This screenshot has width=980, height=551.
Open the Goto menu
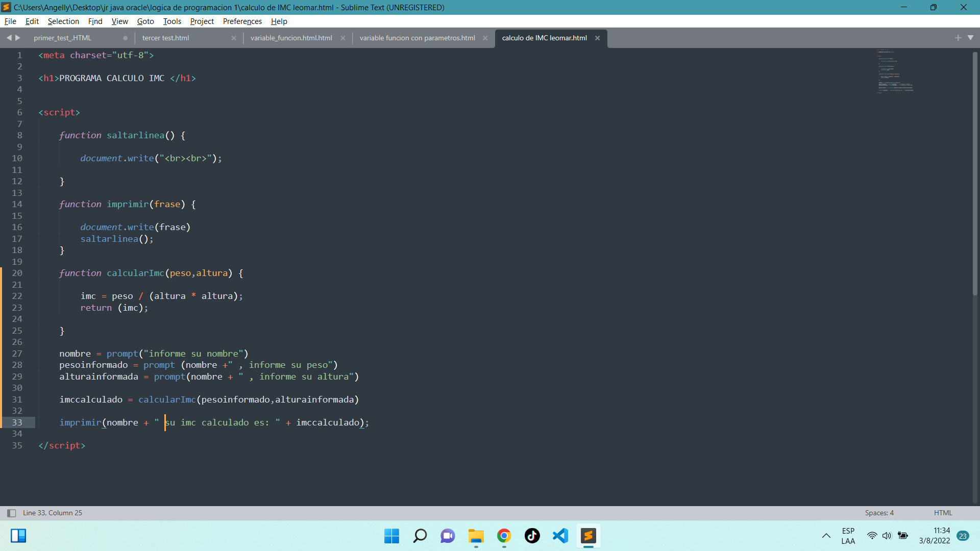(145, 21)
